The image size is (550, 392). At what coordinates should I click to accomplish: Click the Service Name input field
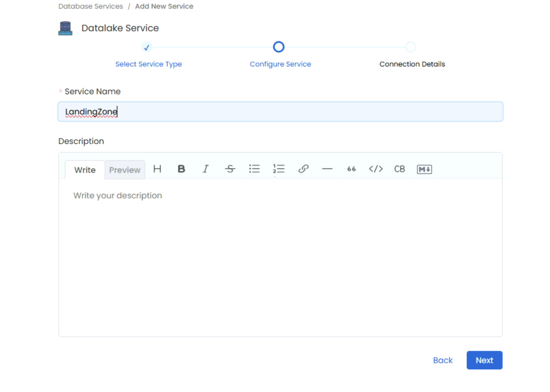280,112
